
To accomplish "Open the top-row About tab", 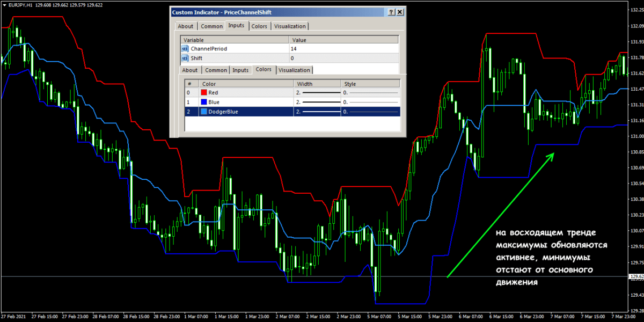I will point(186,26).
